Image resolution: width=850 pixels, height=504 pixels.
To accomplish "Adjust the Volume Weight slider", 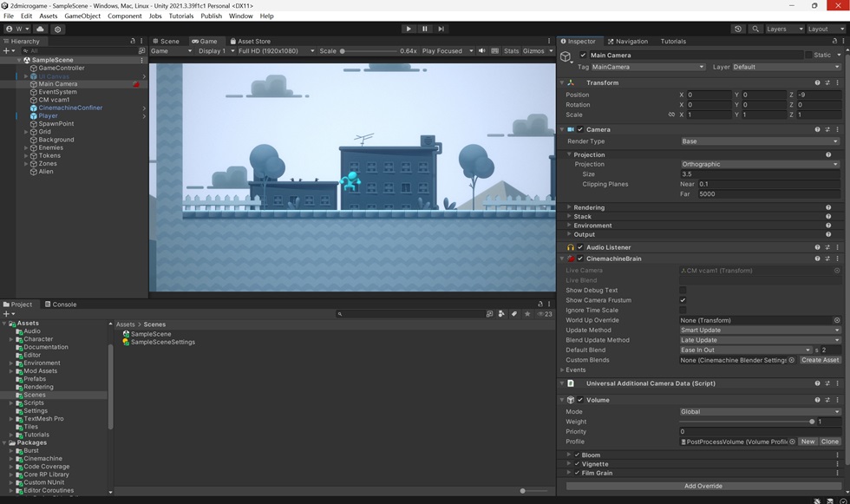I will click(x=747, y=422).
